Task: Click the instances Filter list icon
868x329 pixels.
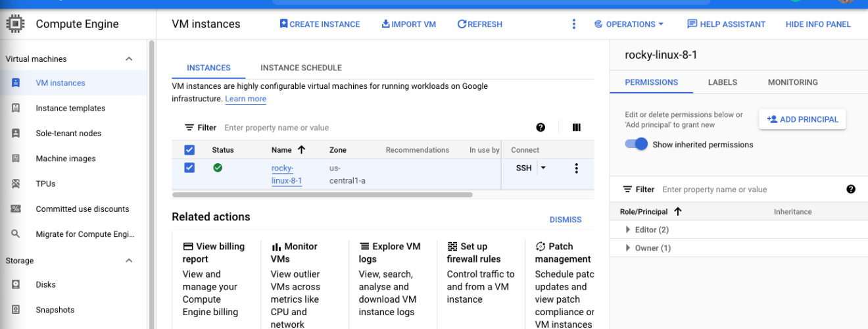Action: coord(189,128)
